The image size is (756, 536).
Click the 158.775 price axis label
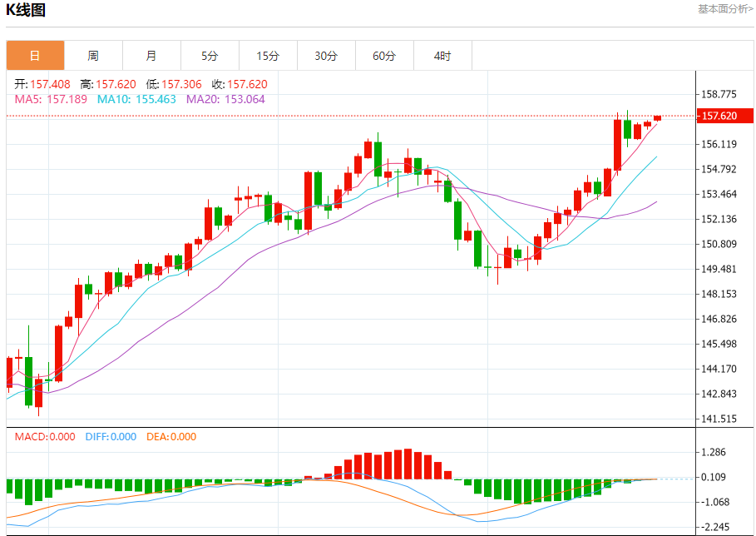point(720,94)
